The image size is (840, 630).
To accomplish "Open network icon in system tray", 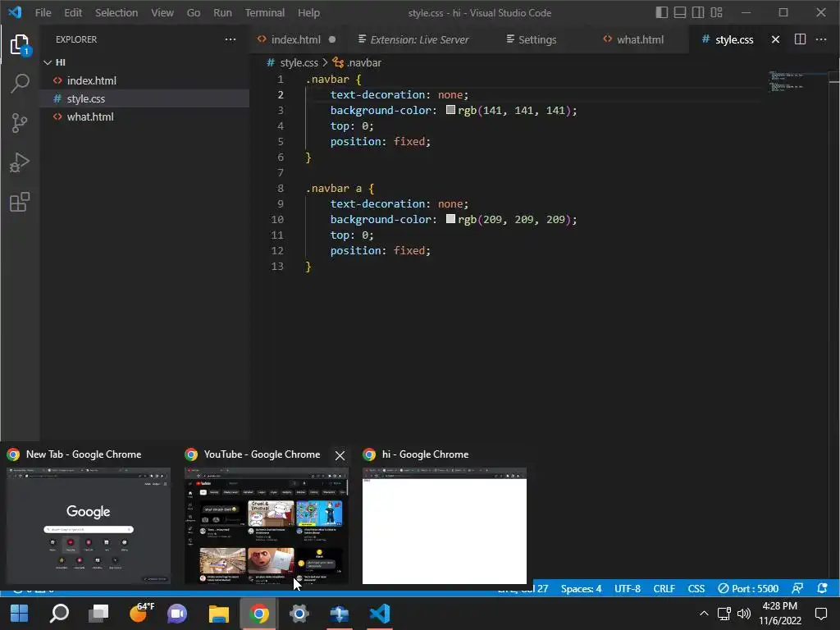I will tap(724, 614).
